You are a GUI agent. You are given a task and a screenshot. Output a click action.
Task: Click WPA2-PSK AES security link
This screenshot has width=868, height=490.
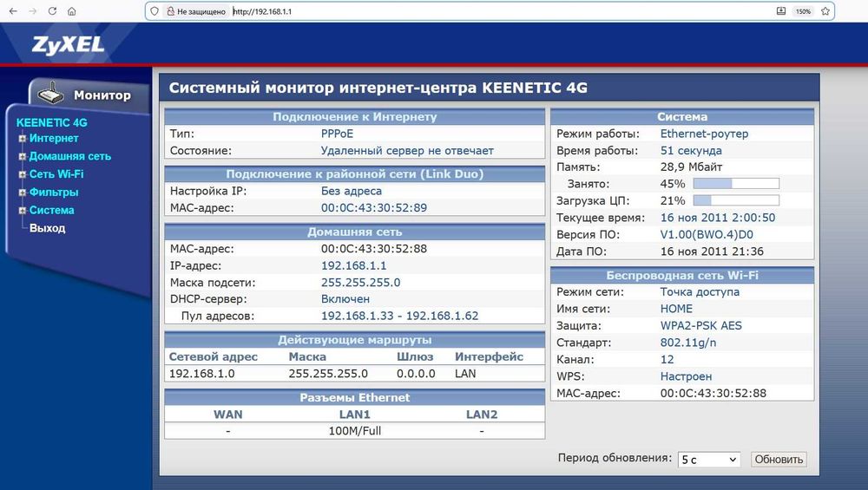[701, 326]
